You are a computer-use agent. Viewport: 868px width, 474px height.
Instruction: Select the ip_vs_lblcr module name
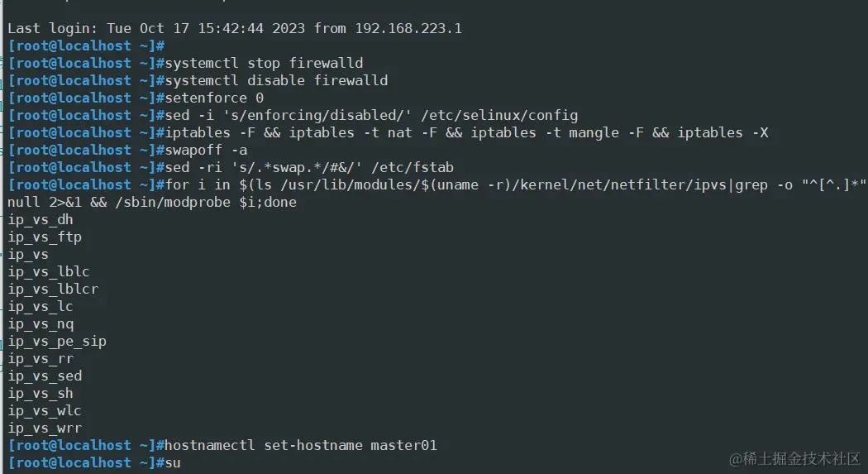point(53,289)
